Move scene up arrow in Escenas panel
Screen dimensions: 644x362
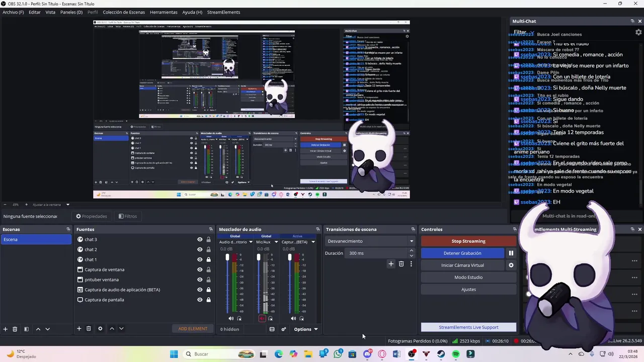[x=38, y=329]
